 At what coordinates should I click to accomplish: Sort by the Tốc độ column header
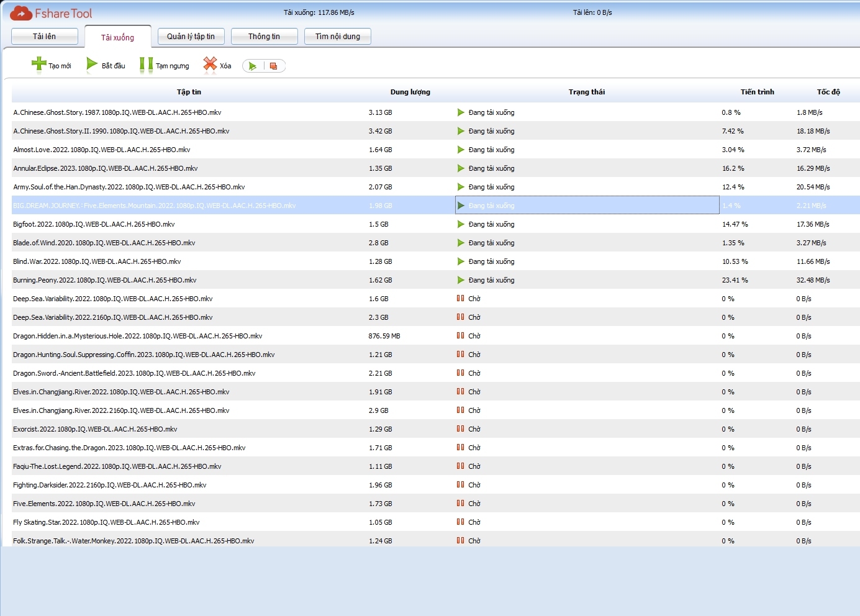click(828, 92)
